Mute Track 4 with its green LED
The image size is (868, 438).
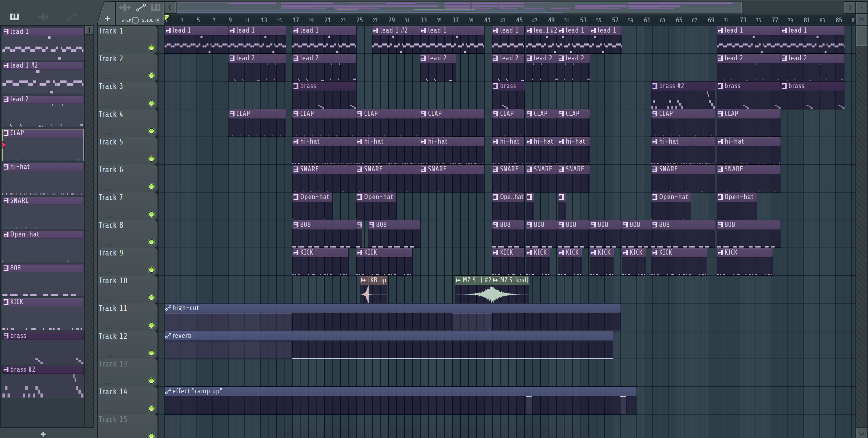point(152,131)
